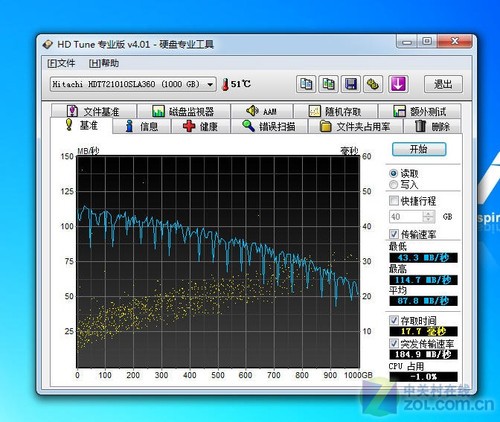The width and height of the screenshot is (500, 422).
Task: Click the 40 GB input field
Action: pos(406,217)
